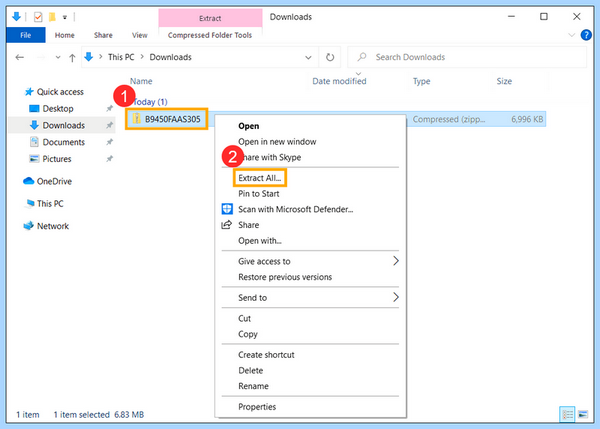This screenshot has height=429, width=600.
Task: Open the Recent locations dropdown arrow
Action: point(58,57)
